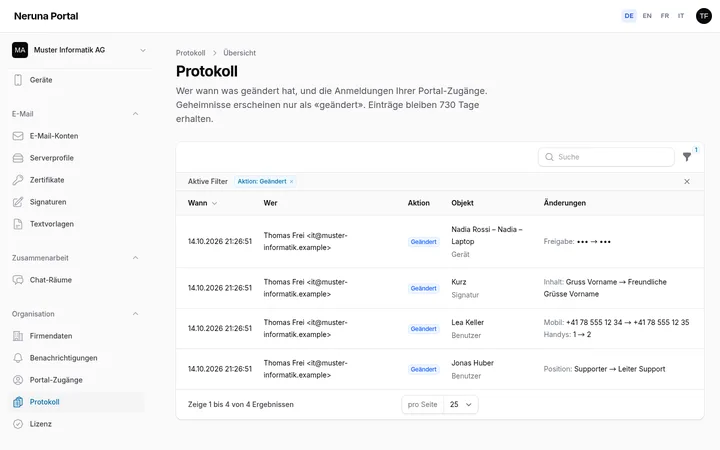
Task: Open the Muster Informatik AG organisation switcher
Action: click(x=79, y=50)
